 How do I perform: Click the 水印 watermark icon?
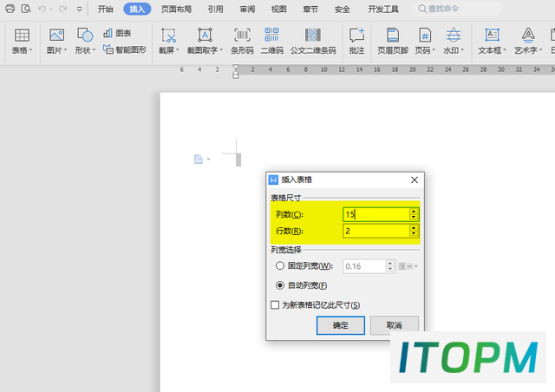point(454,36)
